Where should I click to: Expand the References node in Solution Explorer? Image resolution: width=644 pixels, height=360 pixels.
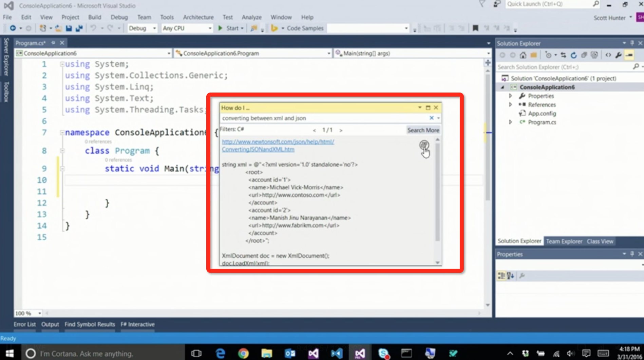(x=510, y=105)
